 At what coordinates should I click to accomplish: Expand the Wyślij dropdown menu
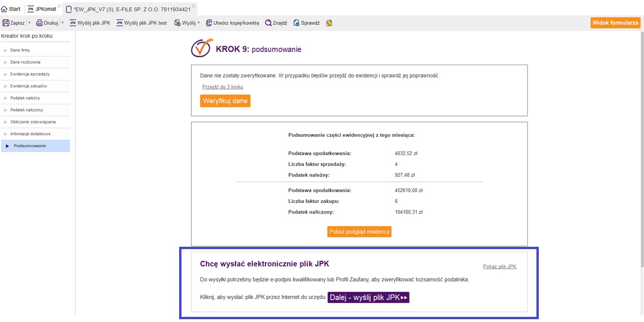[198, 23]
